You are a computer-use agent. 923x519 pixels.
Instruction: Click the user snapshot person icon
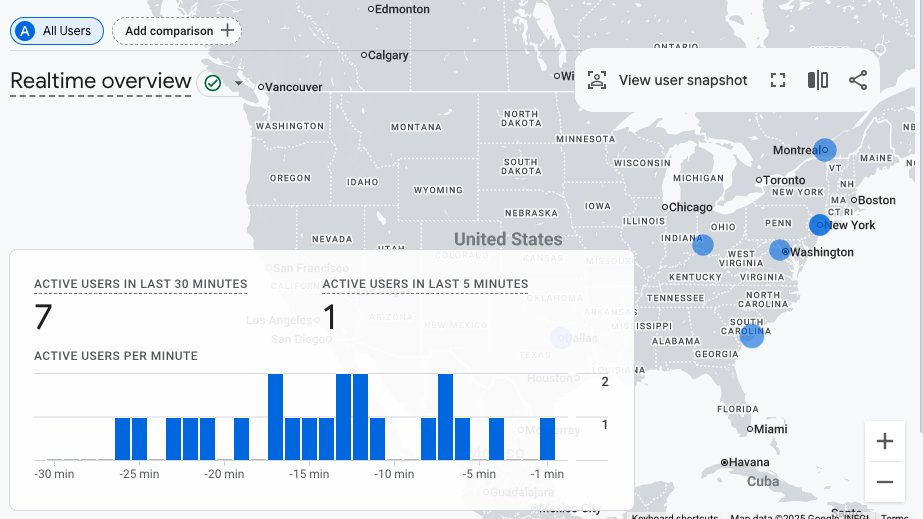597,80
